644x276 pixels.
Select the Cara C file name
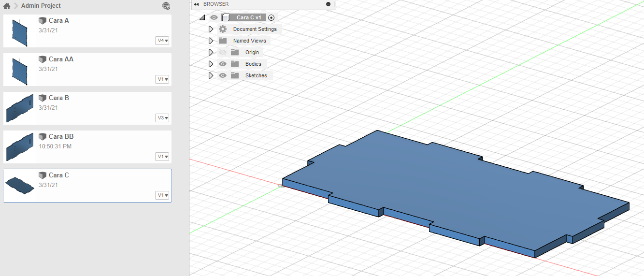pyautogui.click(x=59, y=175)
